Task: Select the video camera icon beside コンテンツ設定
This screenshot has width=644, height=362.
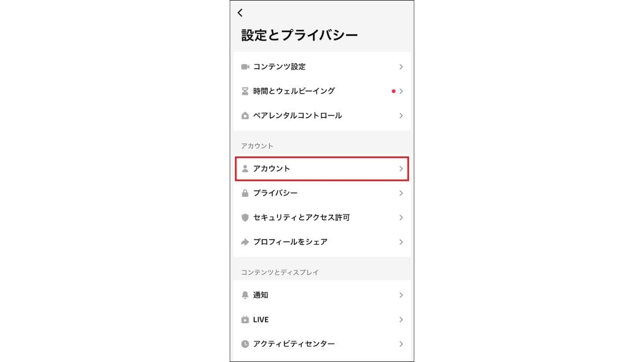Action: pos(245,66)
